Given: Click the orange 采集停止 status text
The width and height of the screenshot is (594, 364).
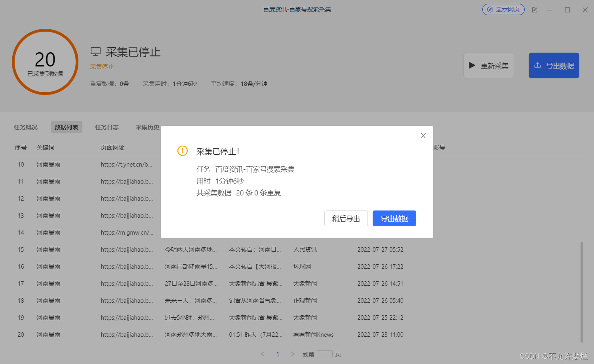Looking at the screenshot, I should 102,67.
